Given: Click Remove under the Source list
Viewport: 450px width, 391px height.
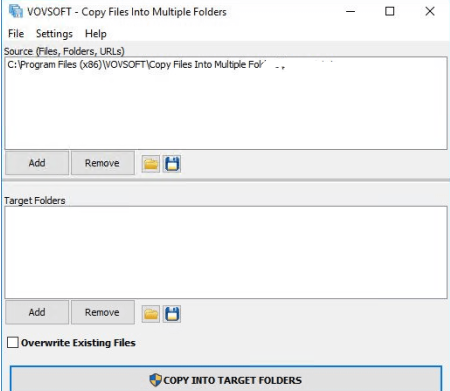Looking at the screenshot, I should pos(103,163).
